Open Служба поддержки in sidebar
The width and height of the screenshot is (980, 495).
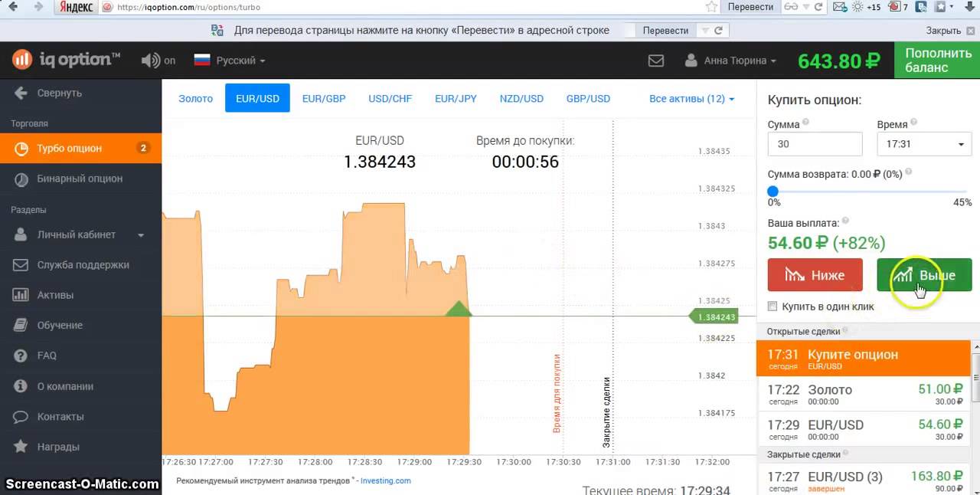[81, 265]
